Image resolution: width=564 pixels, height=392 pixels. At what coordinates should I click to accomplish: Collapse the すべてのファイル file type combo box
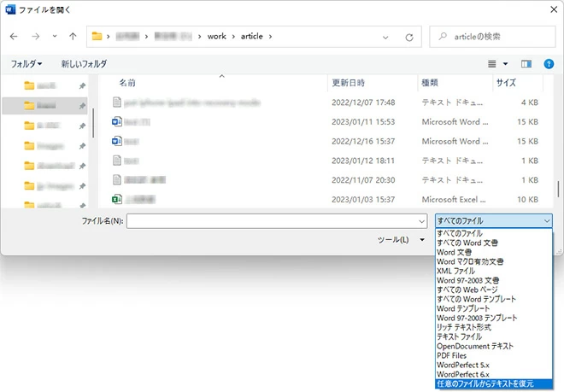[547, 220]
